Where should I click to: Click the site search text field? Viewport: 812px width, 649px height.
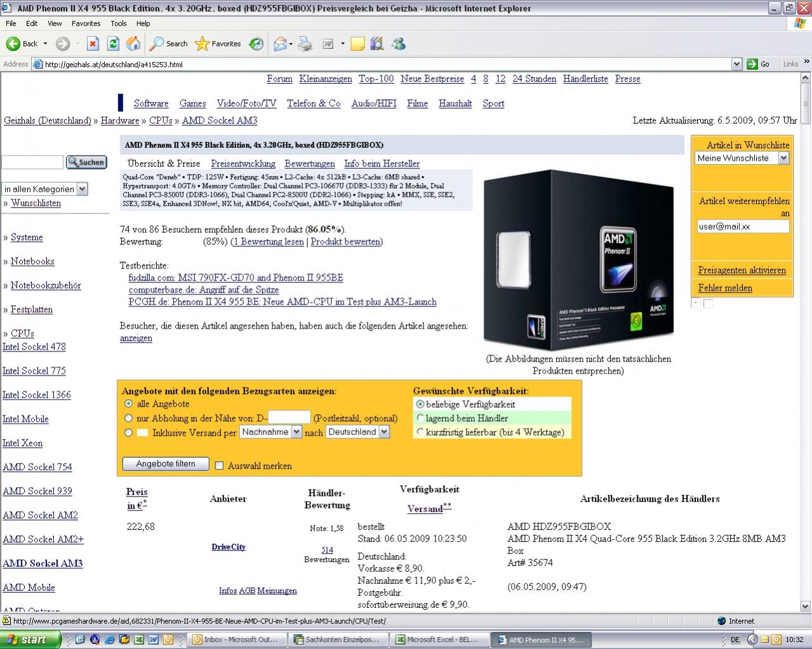(32, 162)
